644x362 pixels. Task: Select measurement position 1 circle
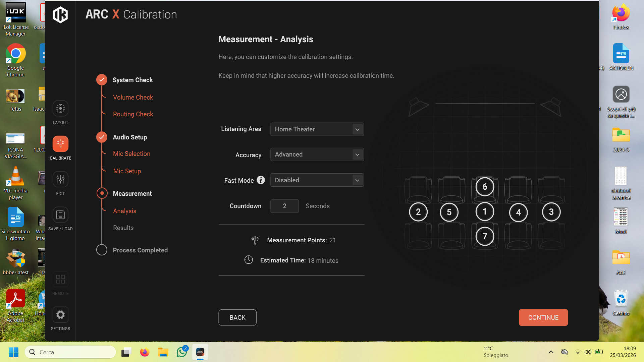click(485, 212)
